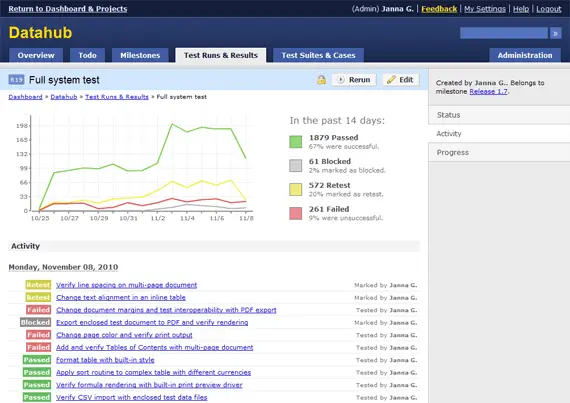This screenshot has width=570, height=403.
Task: Click Blocked badge for PDF export test
Action: (x=35, y=322)
